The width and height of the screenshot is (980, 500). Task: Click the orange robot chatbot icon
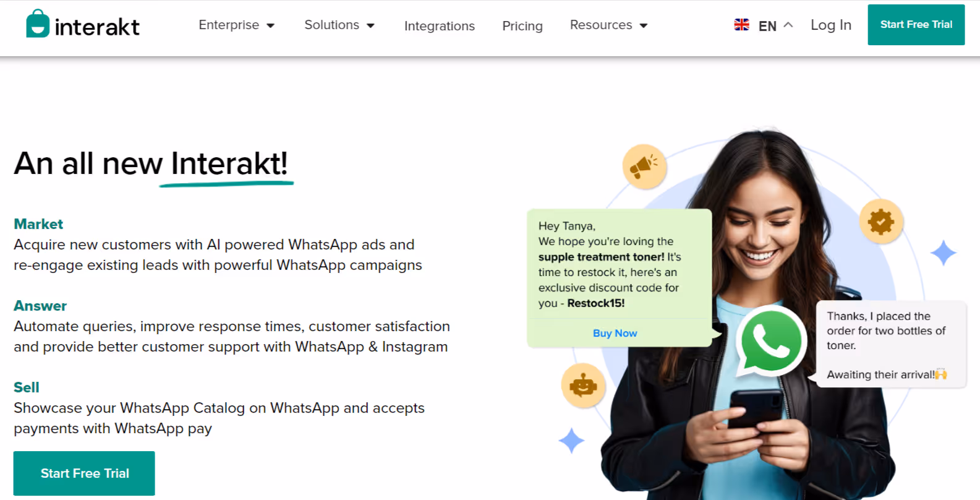coord(583,386)
